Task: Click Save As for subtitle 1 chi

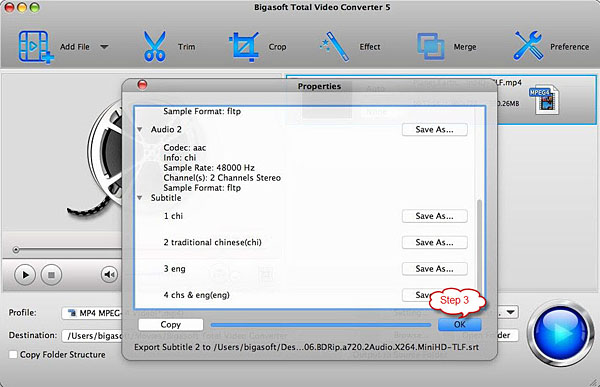Action: (434, 216)
